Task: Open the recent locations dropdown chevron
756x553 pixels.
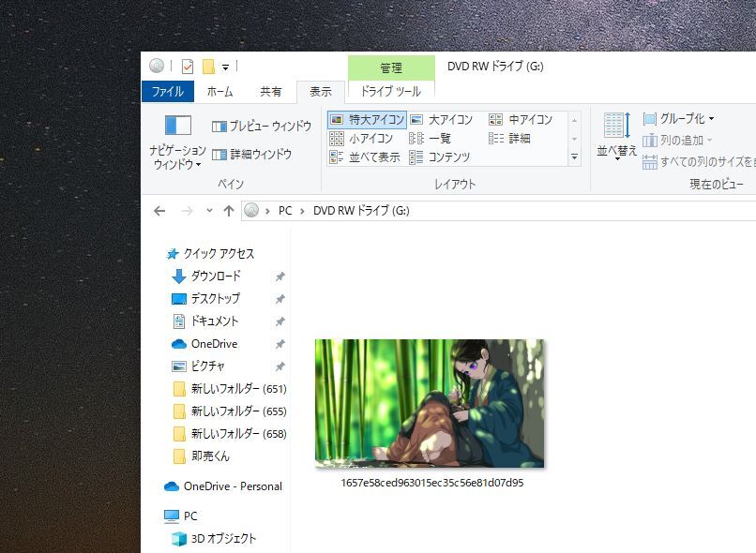Action: (x=209, y=211)
